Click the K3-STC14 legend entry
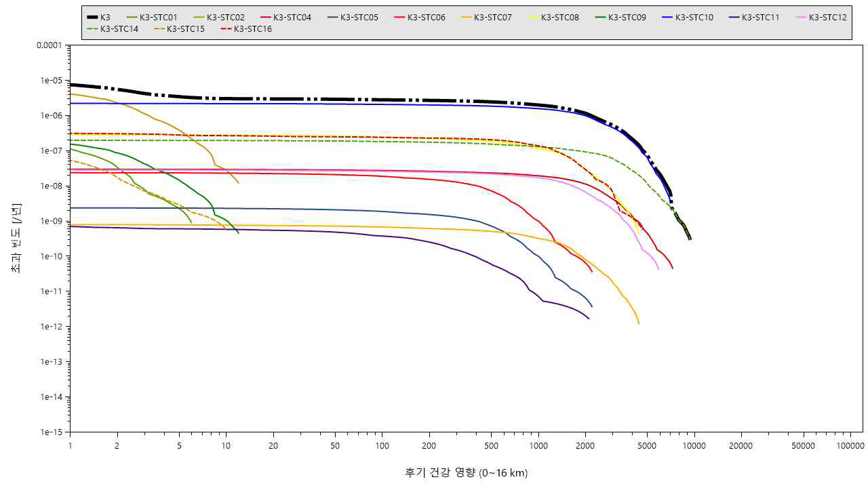This screenshot has height=488, width=868. click(x=113, y=29)
